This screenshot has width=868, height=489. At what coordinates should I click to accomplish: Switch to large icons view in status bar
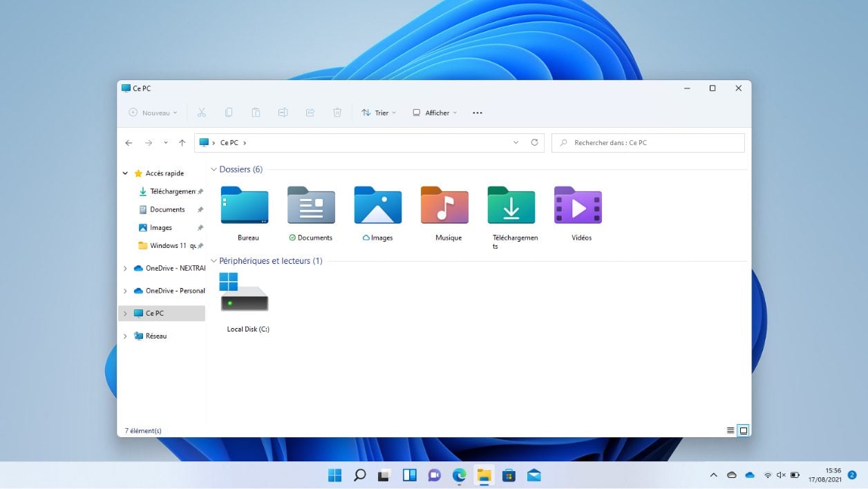point(744,430)
